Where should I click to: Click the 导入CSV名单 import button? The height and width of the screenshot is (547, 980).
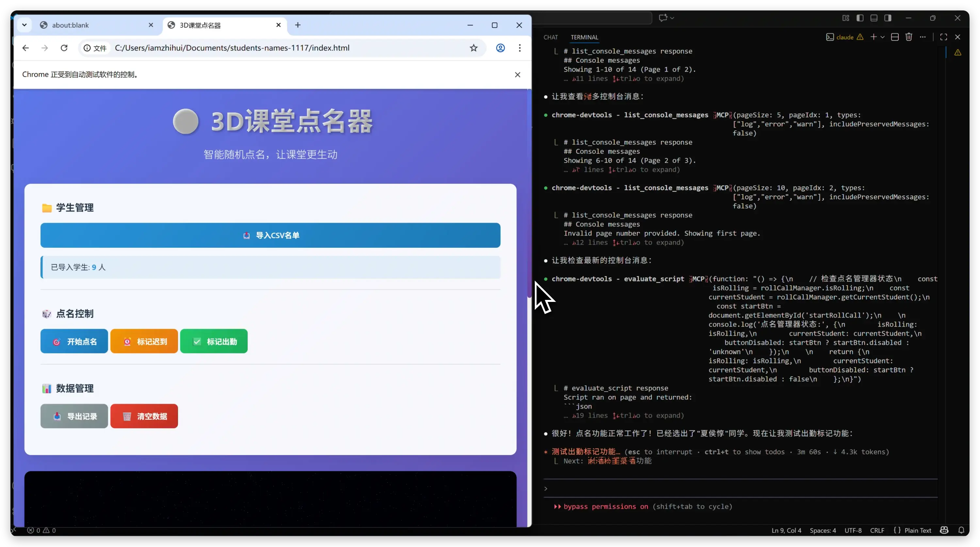pos(270,235)
